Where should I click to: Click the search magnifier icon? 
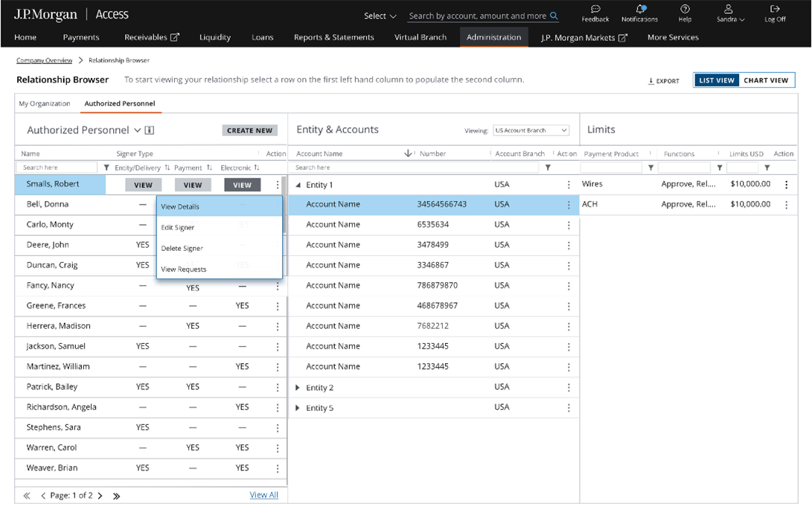[554, 16]
